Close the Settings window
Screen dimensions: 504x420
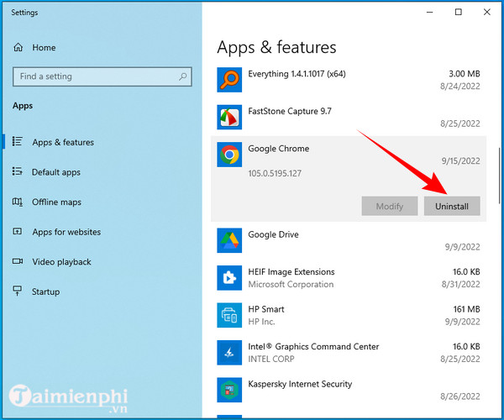487,12
